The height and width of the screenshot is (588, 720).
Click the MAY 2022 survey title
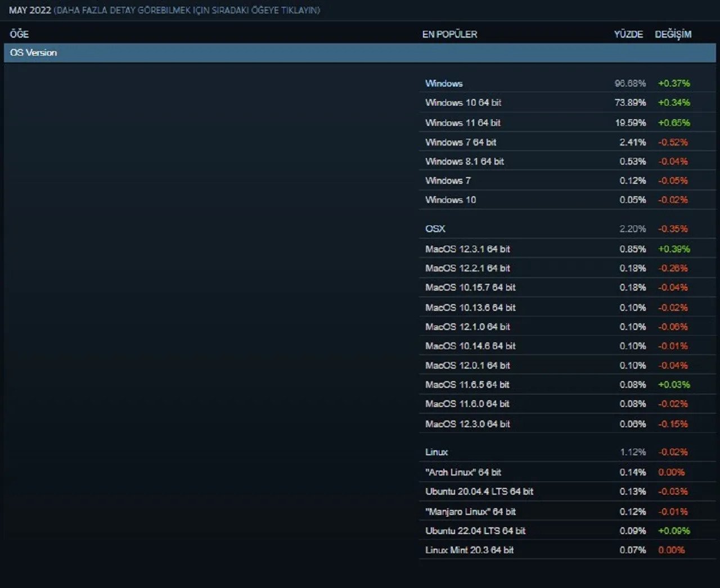[30, 10]
